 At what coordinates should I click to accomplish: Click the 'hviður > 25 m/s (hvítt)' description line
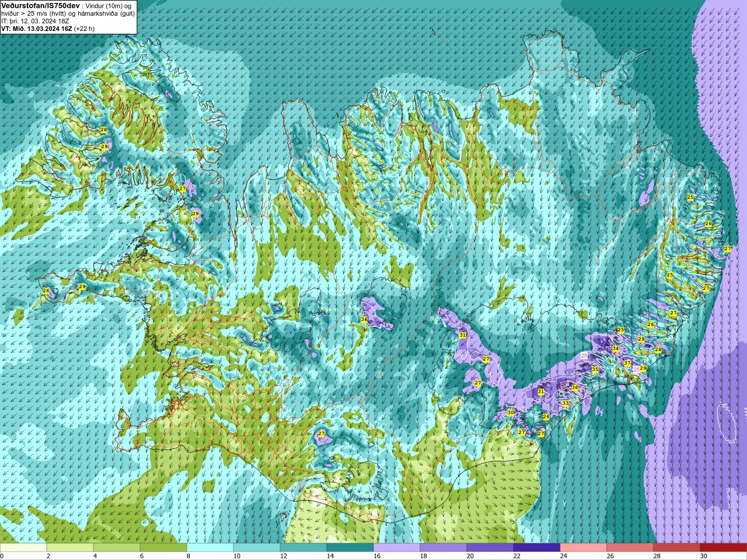[68, 13]
